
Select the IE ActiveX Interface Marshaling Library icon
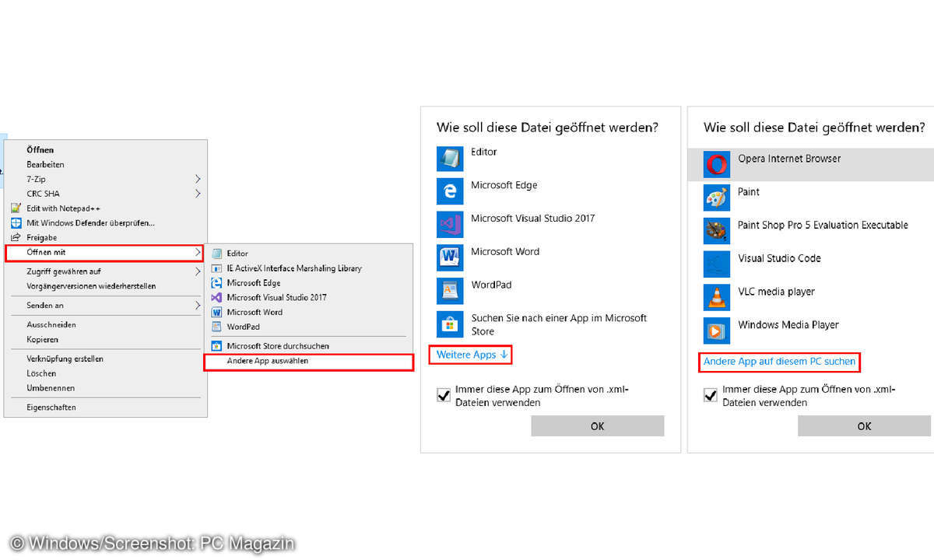coord(216,268)
